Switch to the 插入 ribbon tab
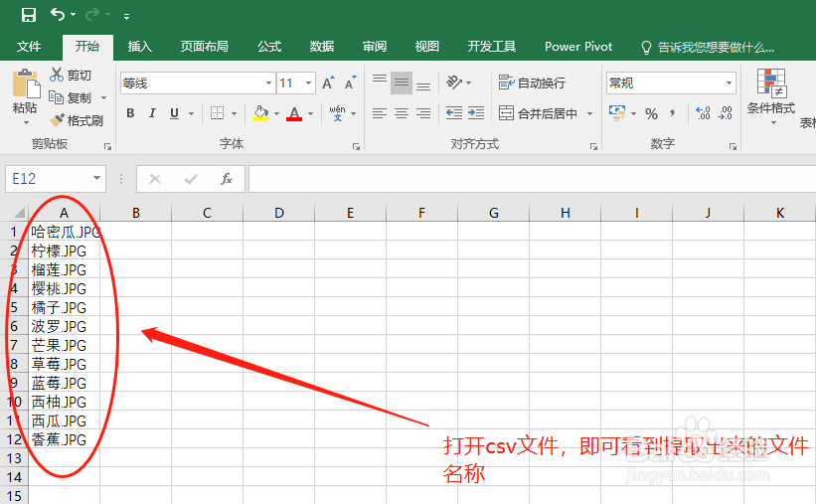816x504 pixels. (x=140, y=47)
